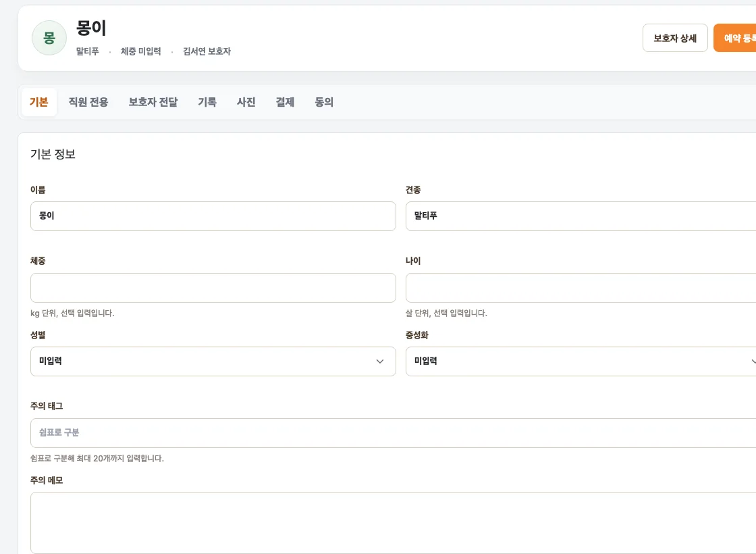This screenshot has height=554, width=756.
Task: Open the 성별 dropdown
Action: click(213, 361)
